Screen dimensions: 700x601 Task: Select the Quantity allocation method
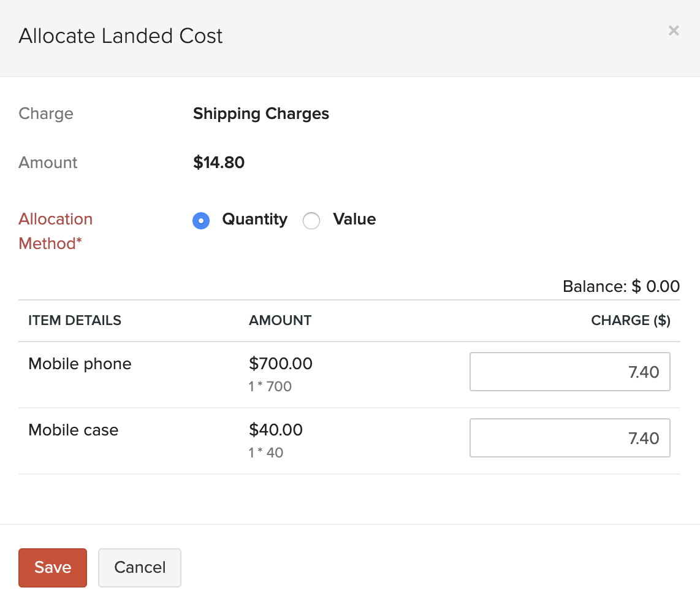coord(201,221)
